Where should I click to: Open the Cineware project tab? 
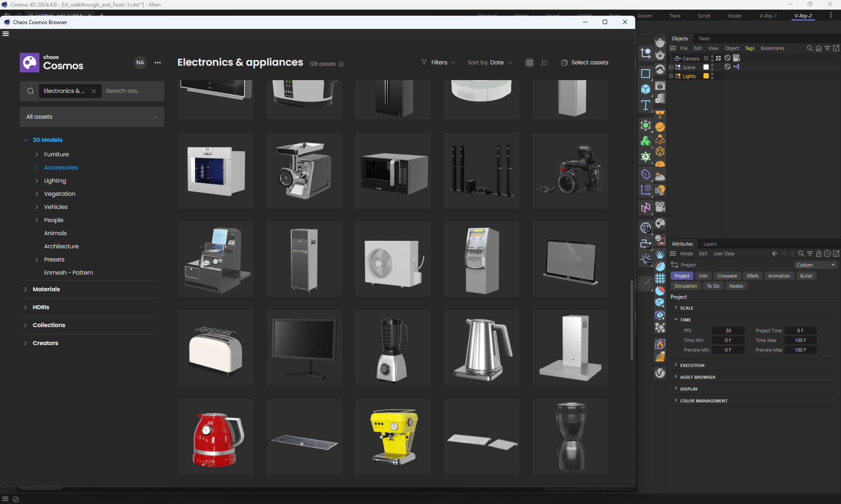(x=727, y=276)
